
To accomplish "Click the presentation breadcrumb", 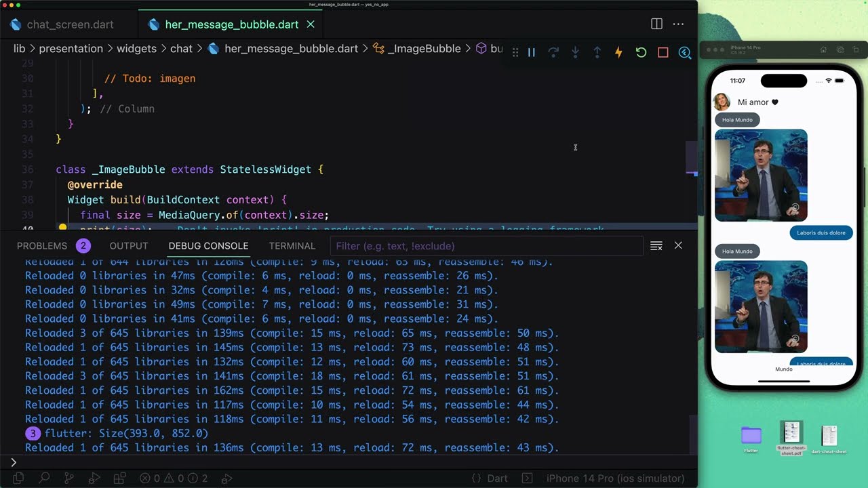I will click(71, 49).
